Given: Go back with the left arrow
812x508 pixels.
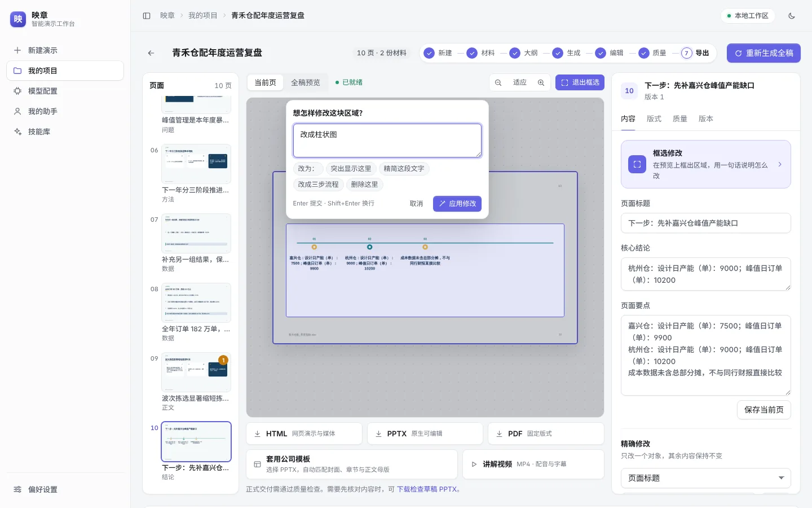Looking at the screenshot, I should point(151,53).
